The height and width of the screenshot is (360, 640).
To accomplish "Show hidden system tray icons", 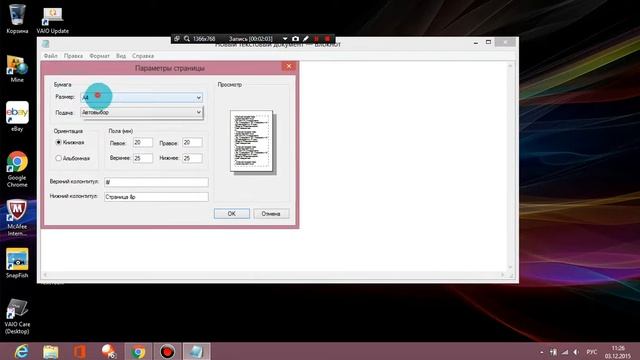I will coord(542,352).
